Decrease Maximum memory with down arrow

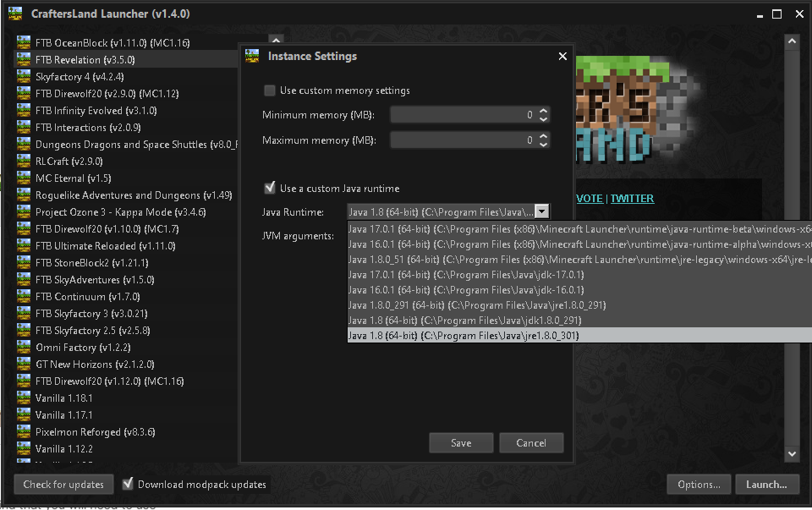pyautogui.click(x=544, y=144)
